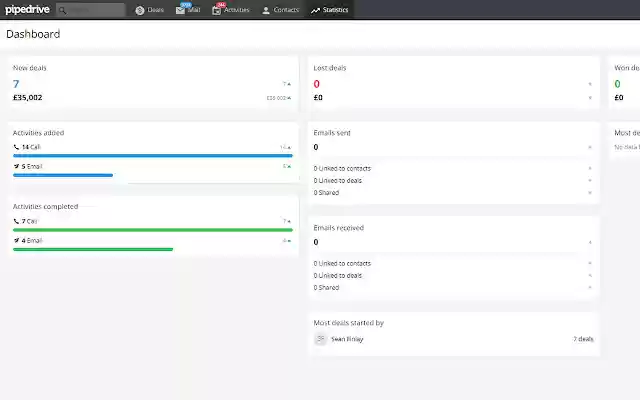Click the 7 Call trend arrow indicator

pos(287,221)
